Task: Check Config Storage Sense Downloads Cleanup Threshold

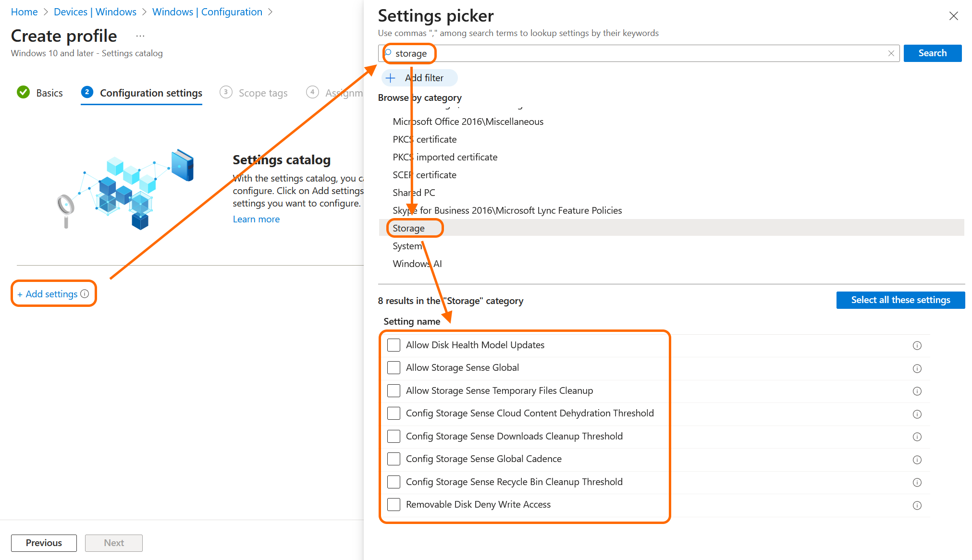Action: click(394, 436)
